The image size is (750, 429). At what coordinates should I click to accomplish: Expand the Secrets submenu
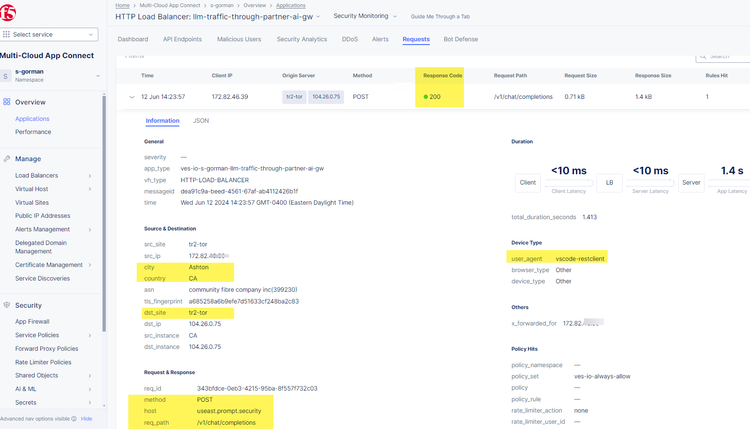click(90, 403)
